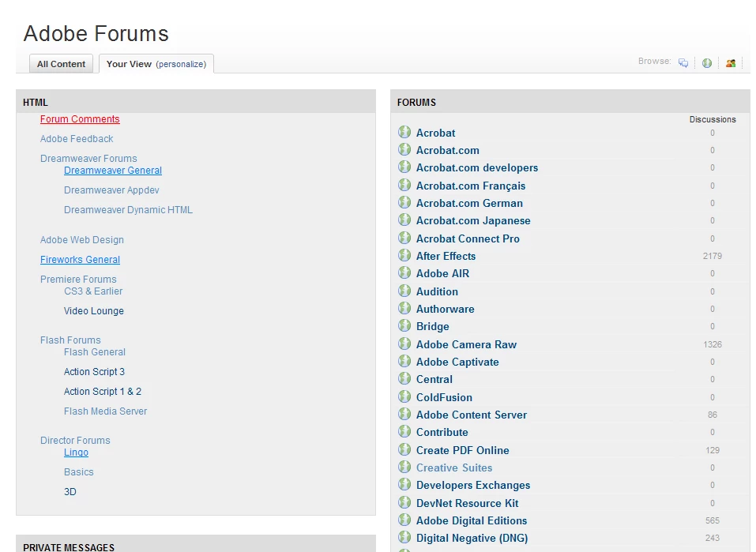Open the 3D forum under Director
The image size is (756, 552).
pos(70,492)
